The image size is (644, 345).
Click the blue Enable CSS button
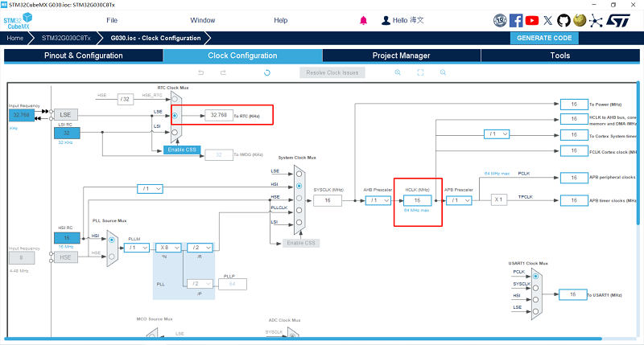[182, 150]
